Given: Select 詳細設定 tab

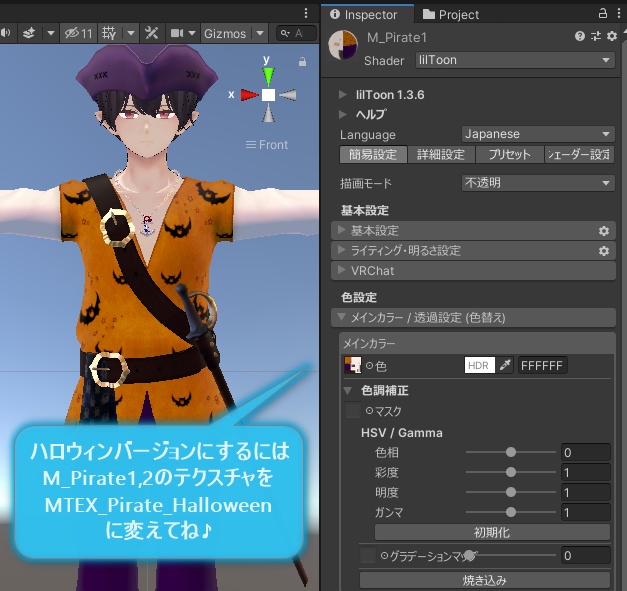Looking at the screenshot, I should pyautogui.click(x=441, y=154).
